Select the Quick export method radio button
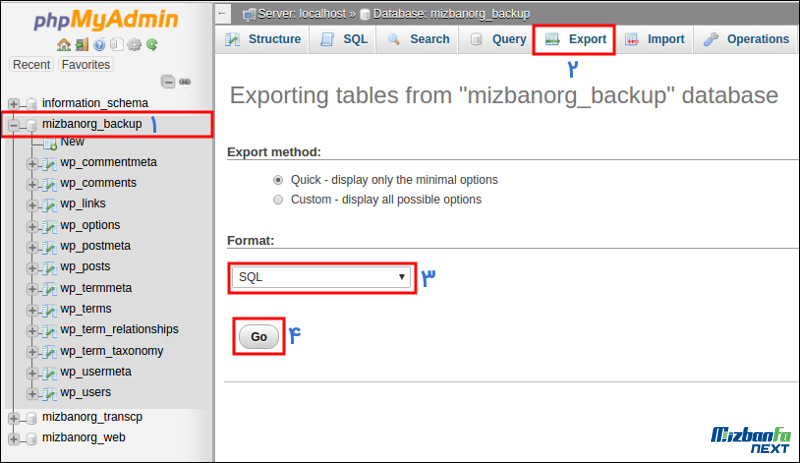 point(278,180)
